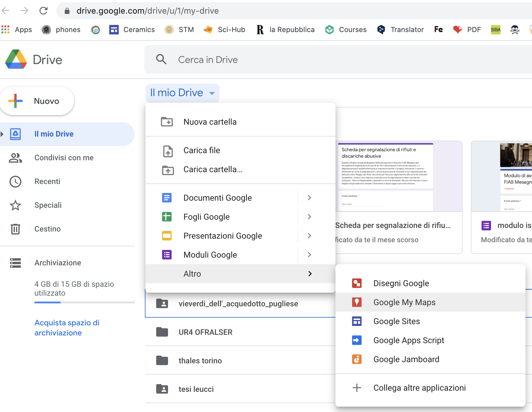The height and width of the screenshot is (412, 532).
Task: Go back with browser back arrow
Action: coord(6,11)
